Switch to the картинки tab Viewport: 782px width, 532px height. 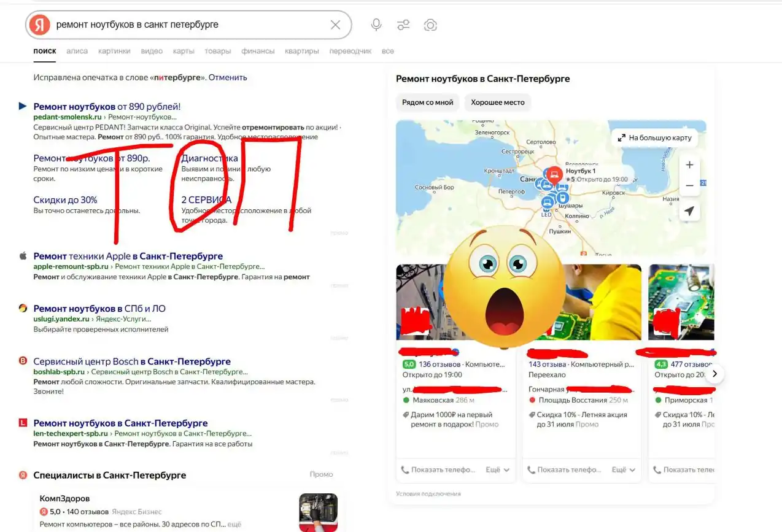click(x=114, y=52)
